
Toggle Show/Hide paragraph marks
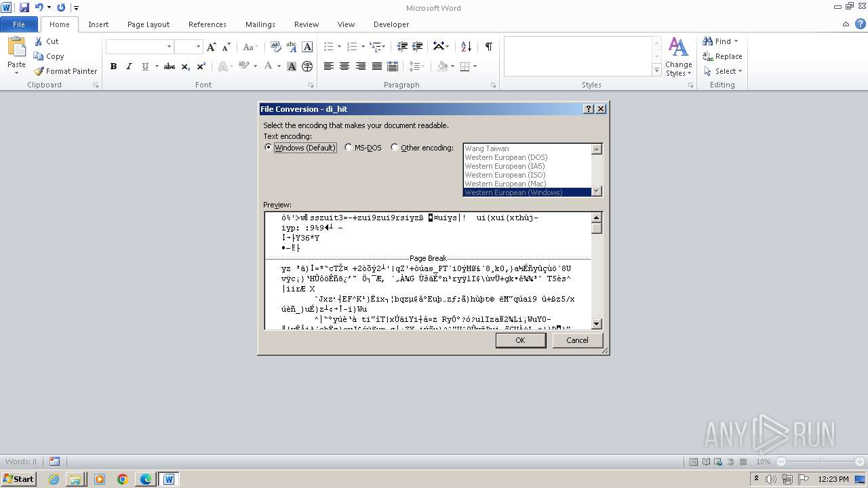tap(488, 47)
